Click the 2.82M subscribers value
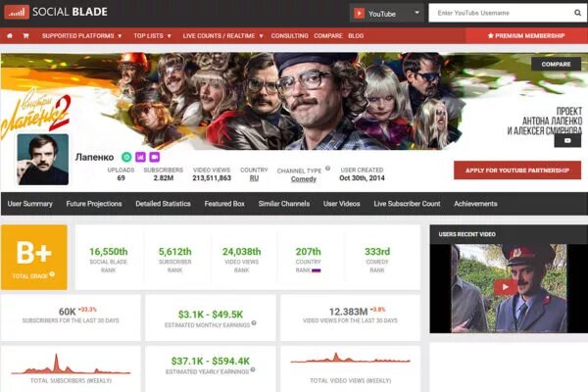The image size is (588, 392). point(163,177)
